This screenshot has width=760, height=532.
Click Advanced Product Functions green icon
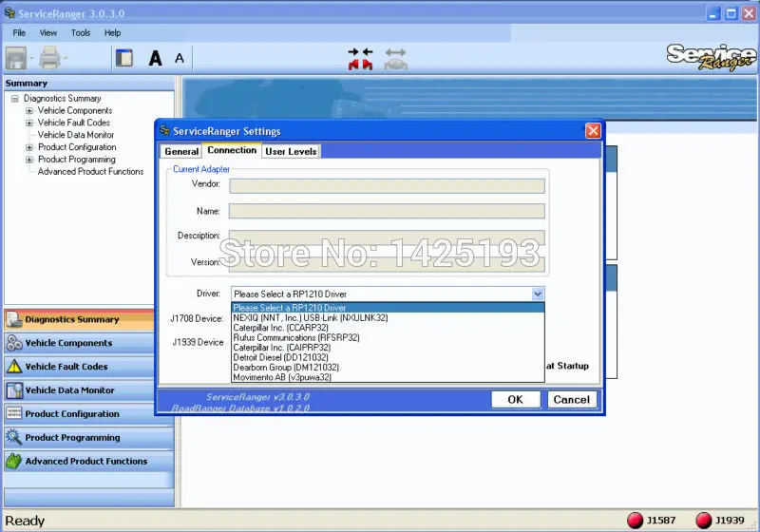14,461
